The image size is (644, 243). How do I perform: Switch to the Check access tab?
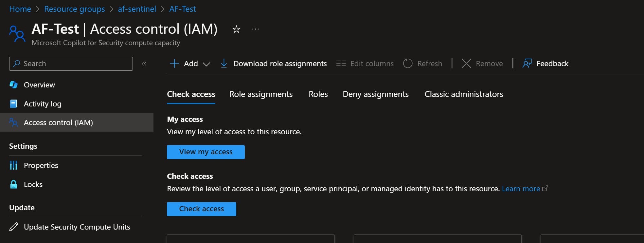(x=191, y=94)
